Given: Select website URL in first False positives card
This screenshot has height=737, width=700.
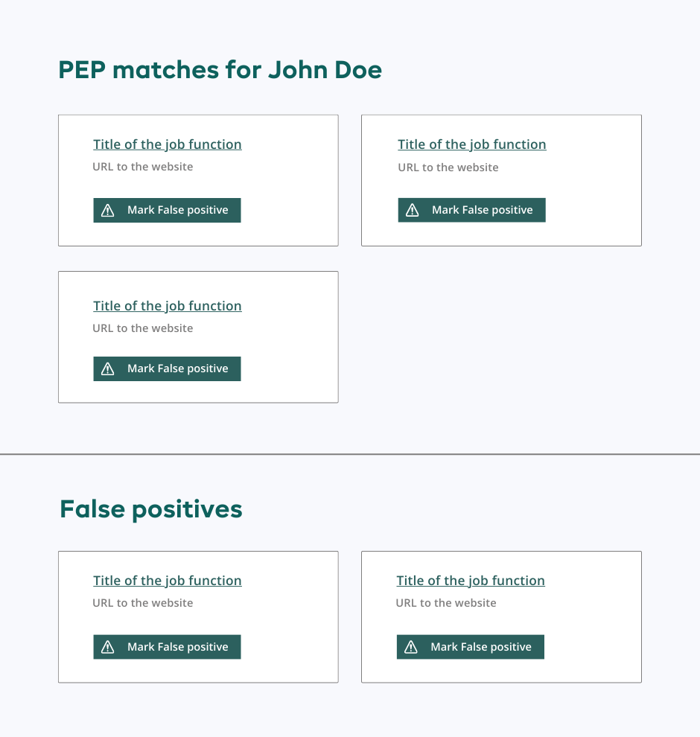Looking at the screenshot, I should tap(143, 603).
